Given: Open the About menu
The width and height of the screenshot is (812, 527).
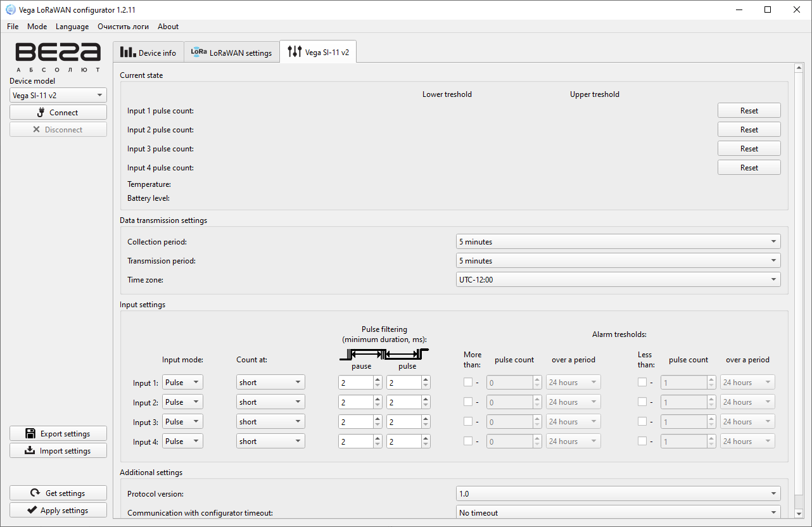Looking at the screenshot, I should [x=168, y=27].
